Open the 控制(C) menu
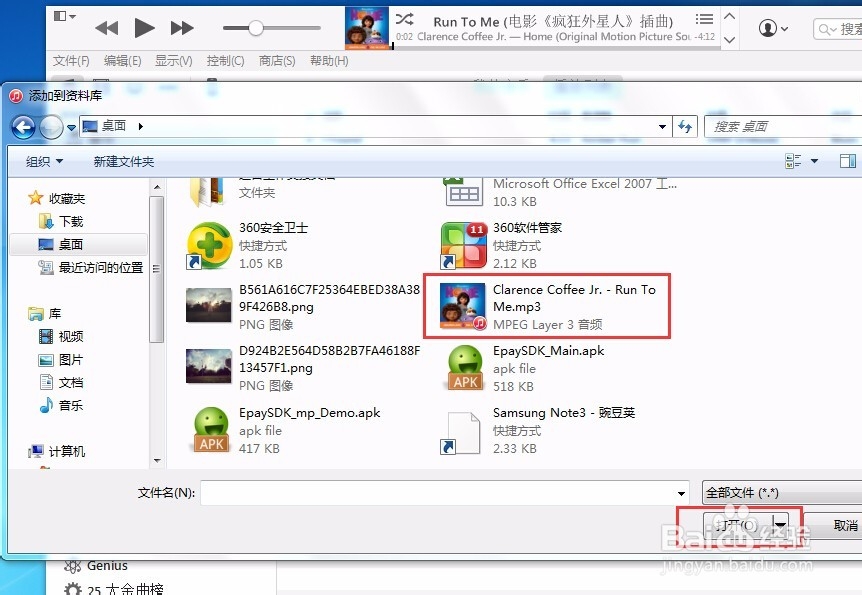862x595 pixels. pos(225,60)
